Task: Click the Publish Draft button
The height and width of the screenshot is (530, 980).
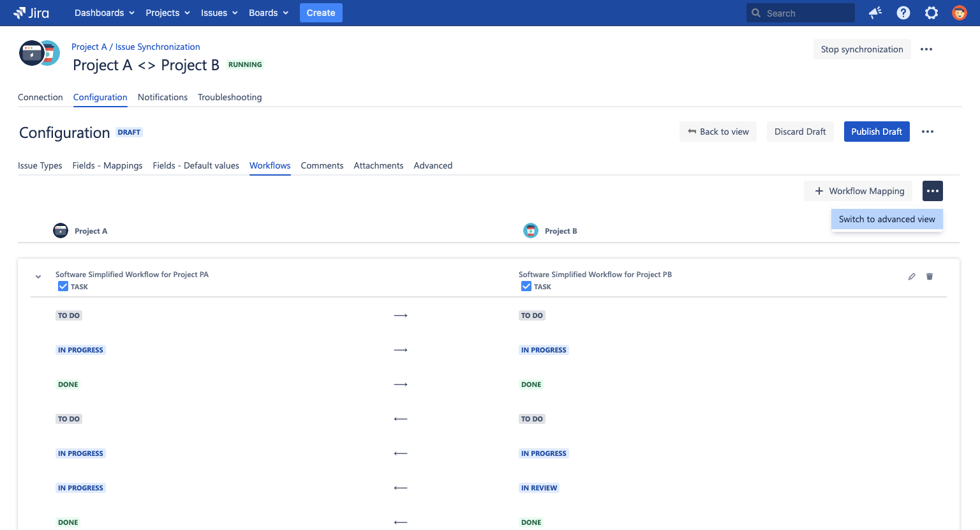Action: 877,132
